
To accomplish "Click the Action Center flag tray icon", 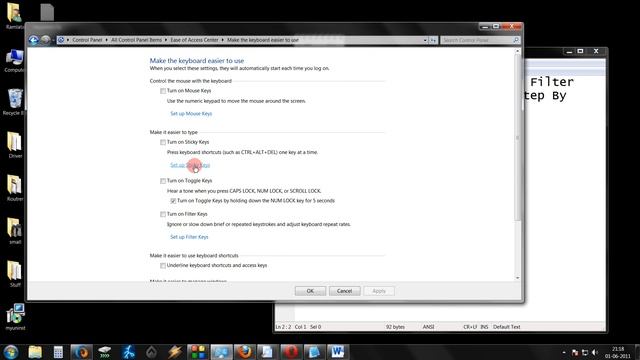I will (x=575, y=352).
